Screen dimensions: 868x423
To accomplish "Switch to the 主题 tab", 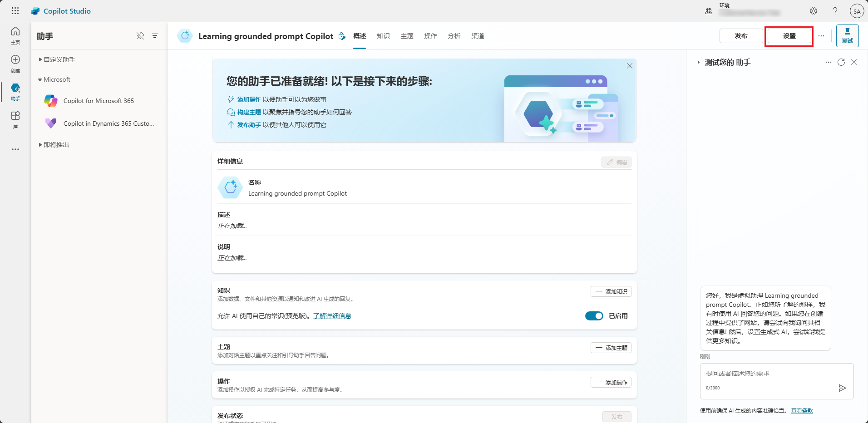I will (x=407, y=36).
